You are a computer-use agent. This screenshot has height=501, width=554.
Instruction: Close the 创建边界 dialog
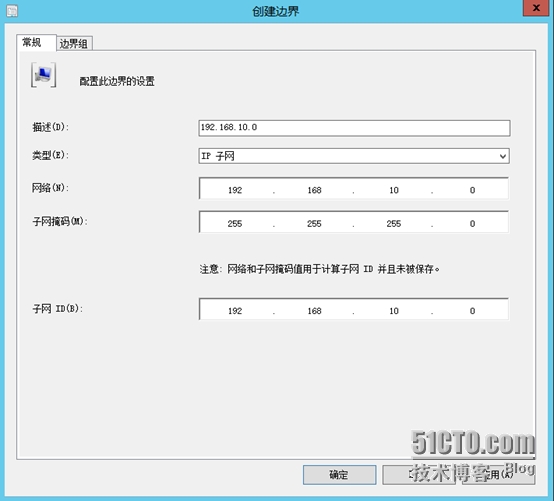536,8
